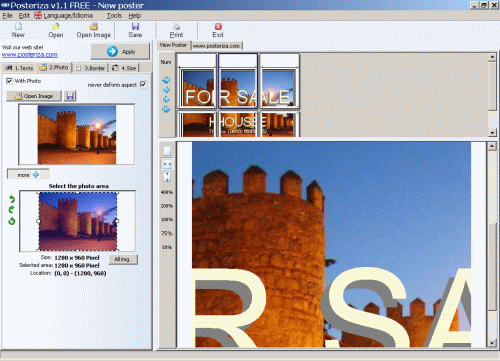Screen dimensions: 500x361
Task: Open the Language/Idioma menu
Action: (x=68, y=16)
